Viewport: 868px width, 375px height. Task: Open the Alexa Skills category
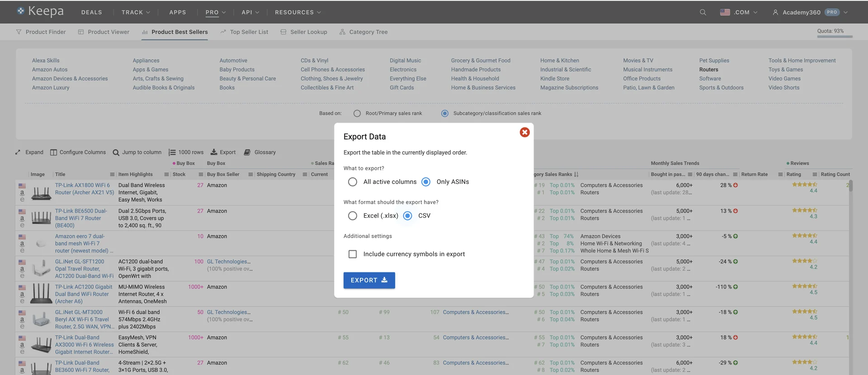tap(46, 61)
